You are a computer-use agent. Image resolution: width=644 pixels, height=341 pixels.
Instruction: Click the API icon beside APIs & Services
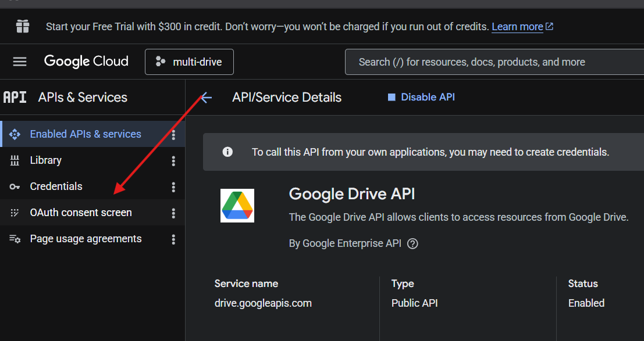(x=15, y=97)
